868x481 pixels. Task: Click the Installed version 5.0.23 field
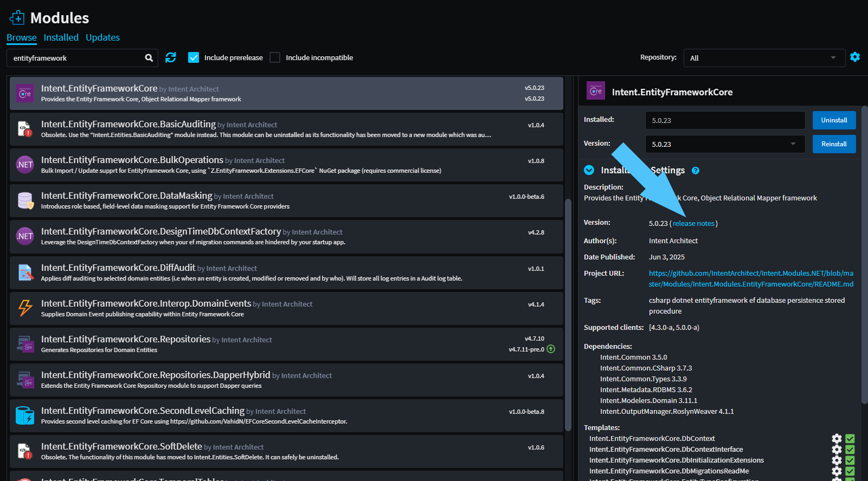(725, 120)
